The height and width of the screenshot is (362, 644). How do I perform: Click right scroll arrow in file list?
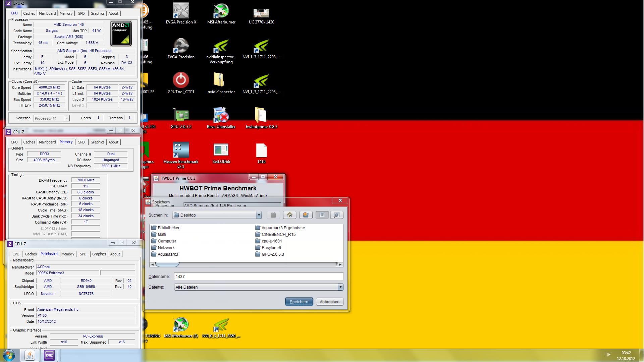[x=340, y=264]
